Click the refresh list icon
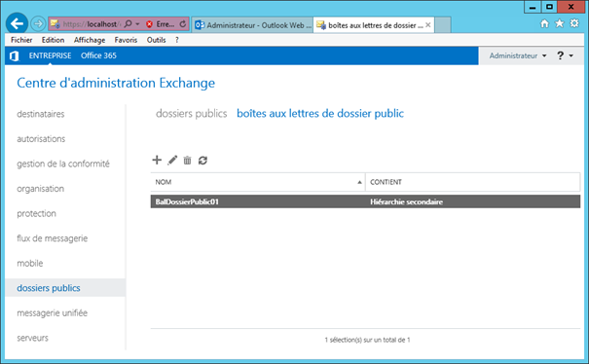 click(202, 161)
